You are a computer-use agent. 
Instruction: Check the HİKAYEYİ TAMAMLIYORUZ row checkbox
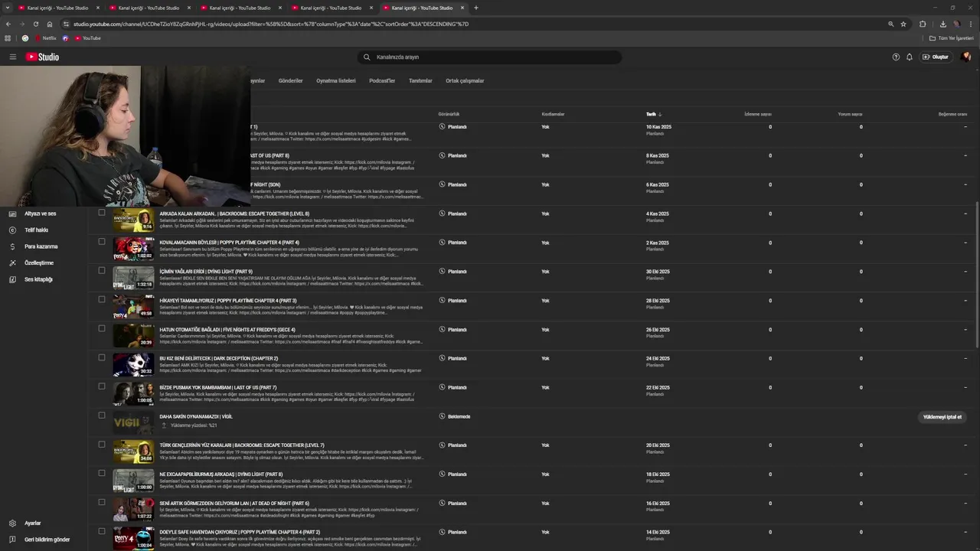[x=101, y=299]
